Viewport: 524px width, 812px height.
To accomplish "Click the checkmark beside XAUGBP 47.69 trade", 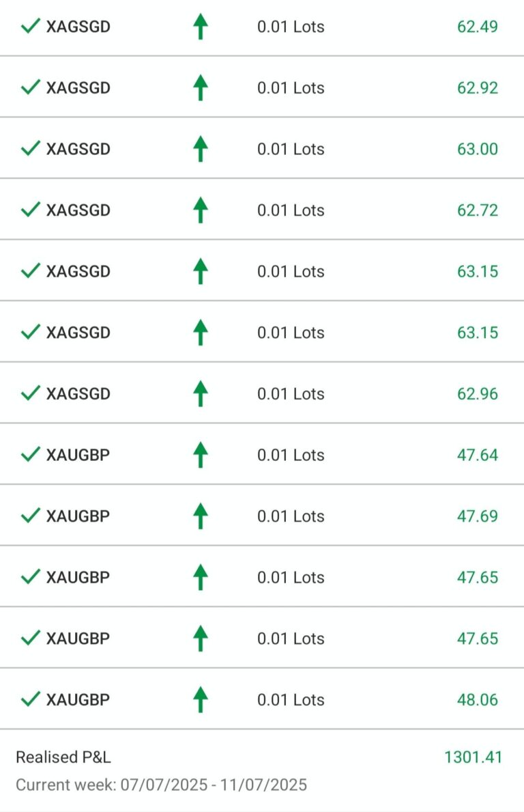I will (31, 515).
